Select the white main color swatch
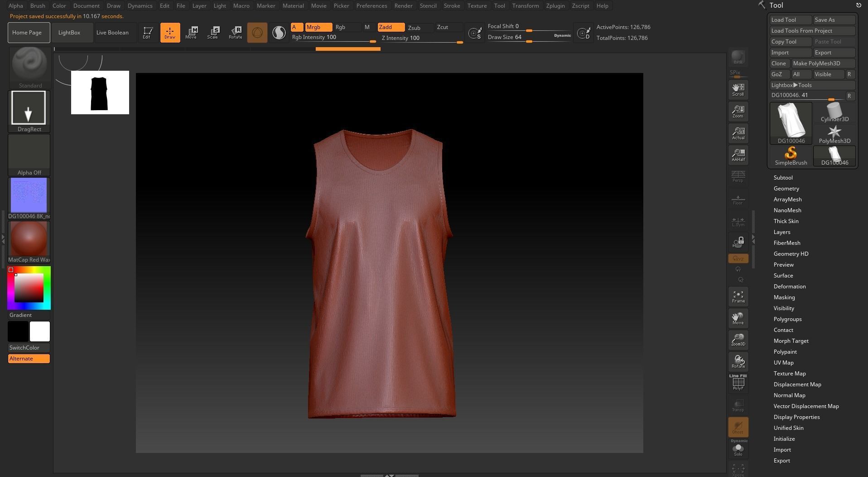 pos(40,331)
